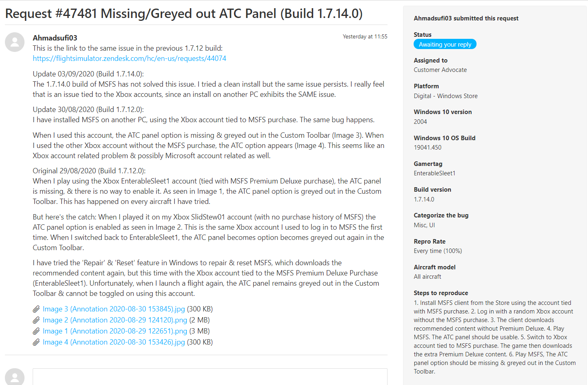This screenshot has height=385, width=588.
Task: Click the request title heading
Action: pos(184,13)
